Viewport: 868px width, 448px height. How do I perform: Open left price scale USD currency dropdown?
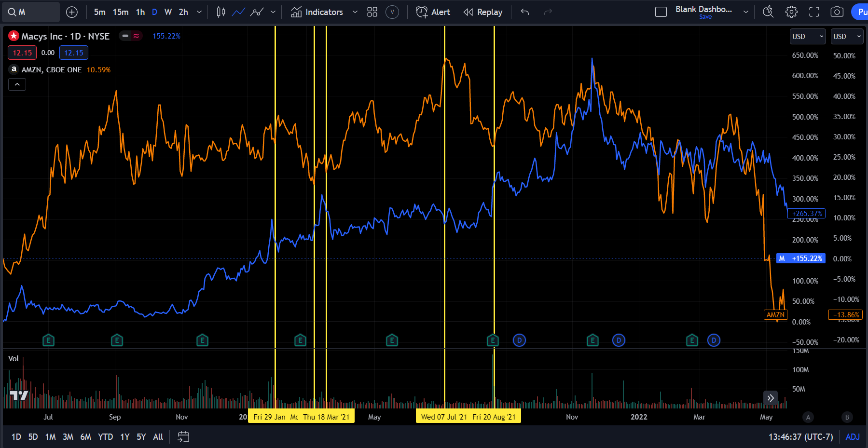808,37
